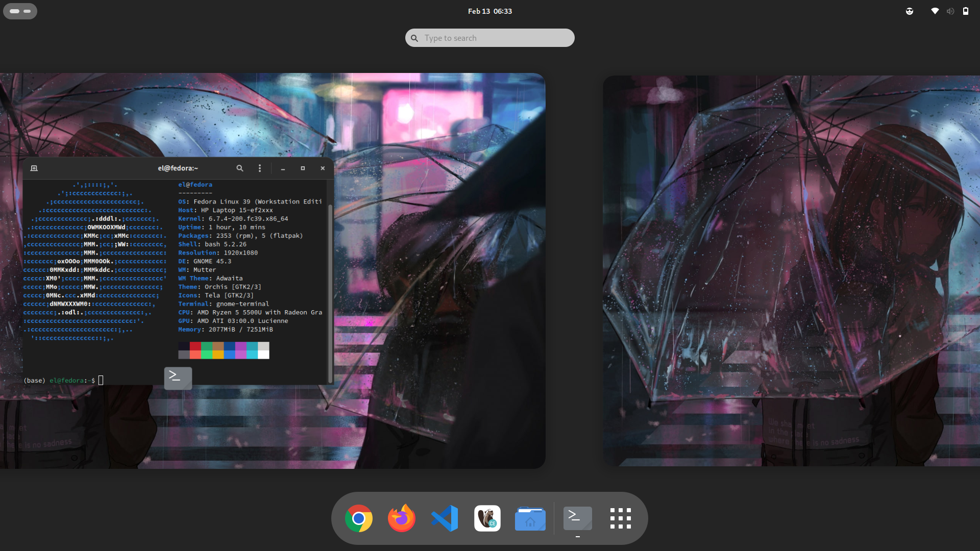Switch to the second workspace thumbnail
The image size is (980, 551).
[791, 270]
